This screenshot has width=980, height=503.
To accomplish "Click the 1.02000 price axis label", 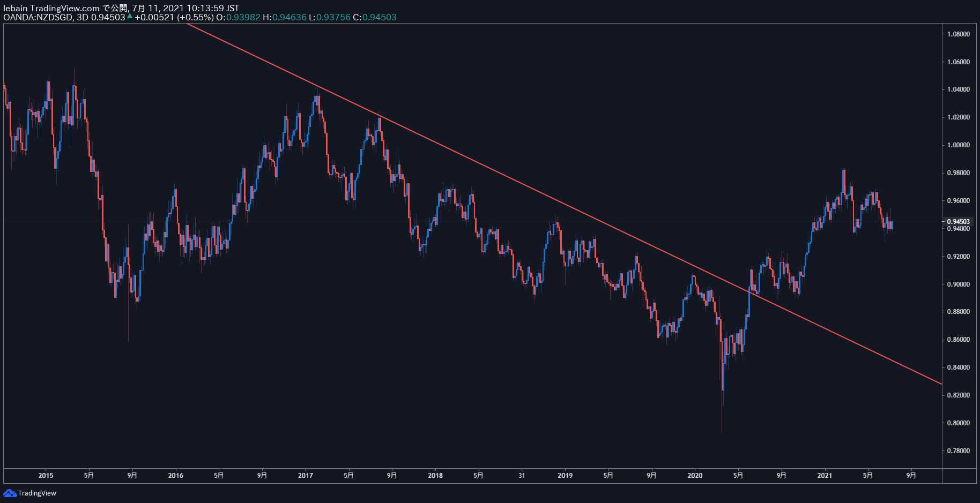I will tap(959, 117).
